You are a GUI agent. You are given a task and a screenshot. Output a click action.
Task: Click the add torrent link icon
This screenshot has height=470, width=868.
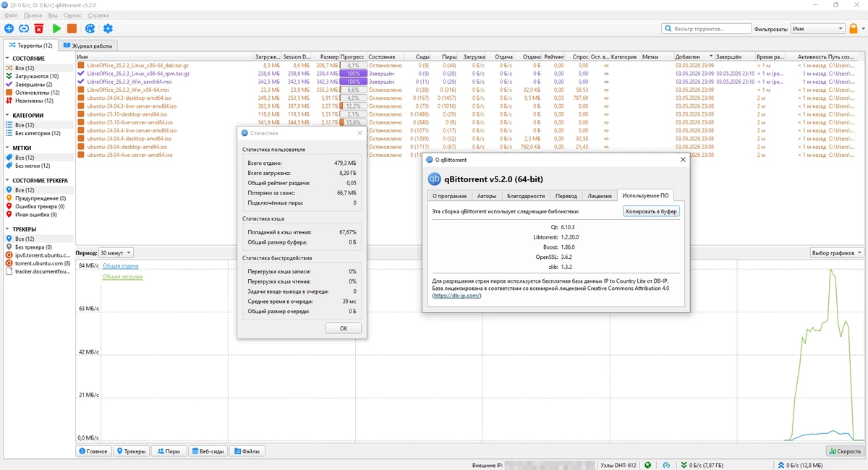24,28
